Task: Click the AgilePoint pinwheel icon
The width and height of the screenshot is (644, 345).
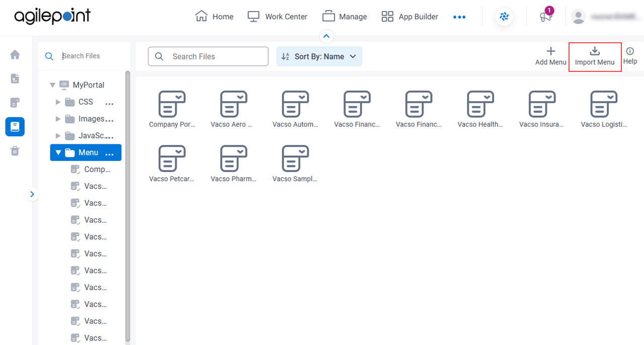Action: 504,17
